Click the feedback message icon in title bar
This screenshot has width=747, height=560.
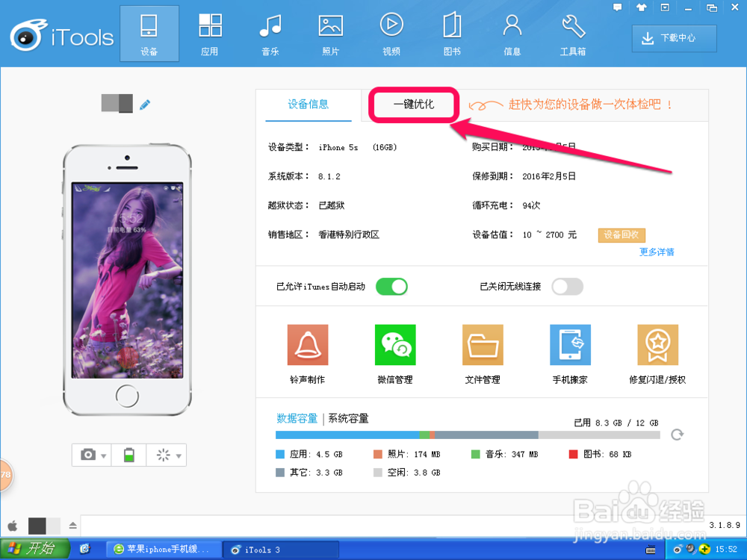[x=618, y=7]
